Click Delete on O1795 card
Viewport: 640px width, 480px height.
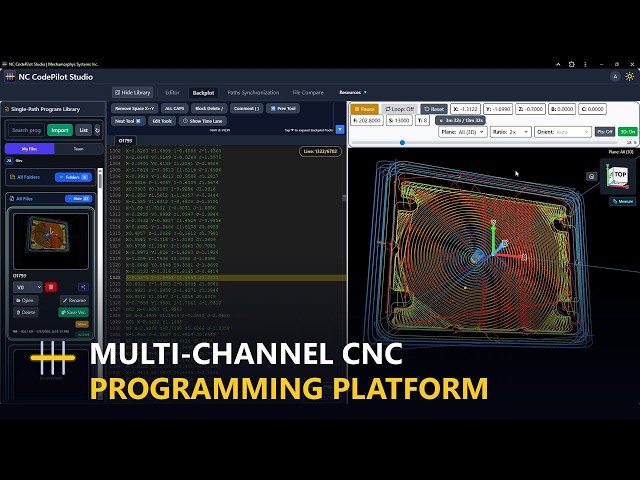(25, 313)
